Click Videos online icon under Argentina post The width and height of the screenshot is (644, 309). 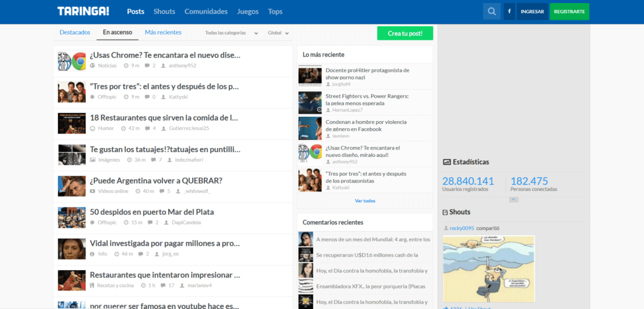click(93, 191)
